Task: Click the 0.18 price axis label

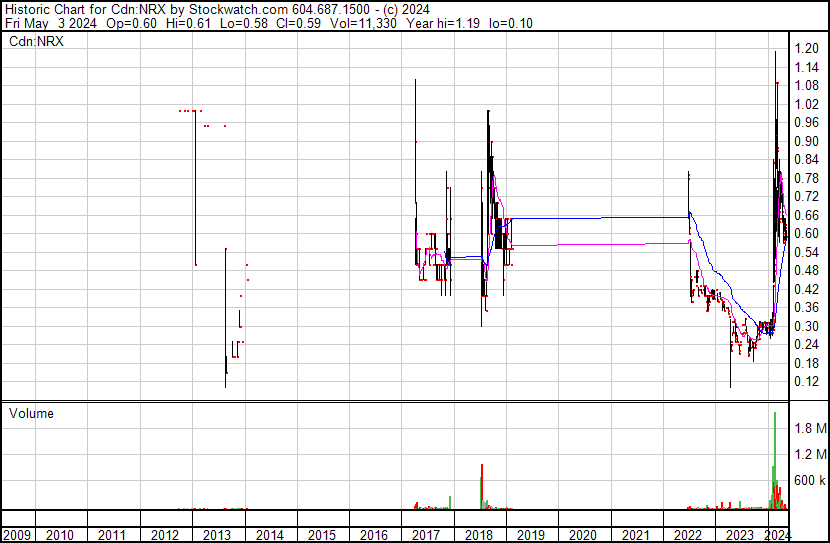Action: (x=807, y=363)
